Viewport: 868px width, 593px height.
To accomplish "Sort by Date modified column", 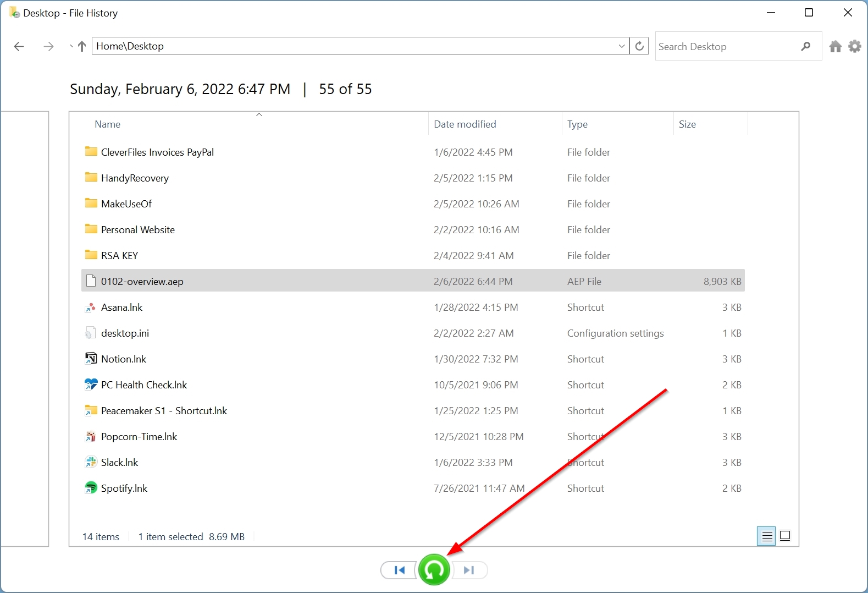I will (465, 124).
